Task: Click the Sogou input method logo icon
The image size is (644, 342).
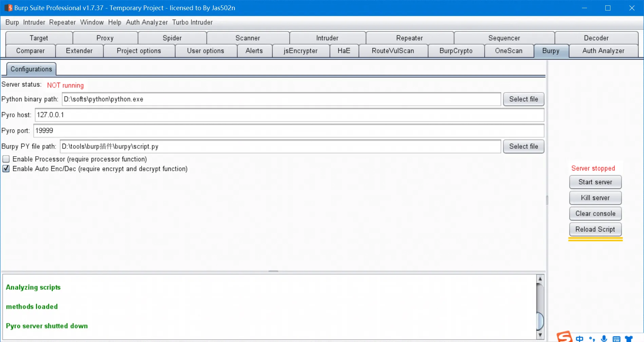Action: tap(564, 337)
